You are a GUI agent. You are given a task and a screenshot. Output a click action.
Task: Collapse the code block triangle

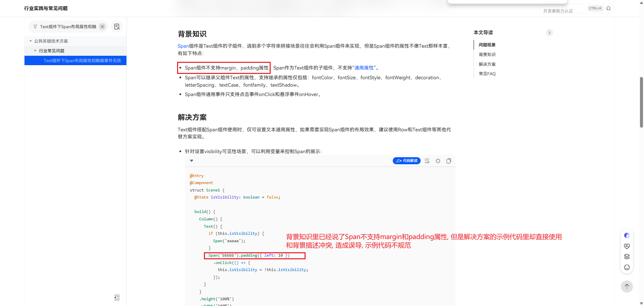pyautogui.click(x=192, y=161)
